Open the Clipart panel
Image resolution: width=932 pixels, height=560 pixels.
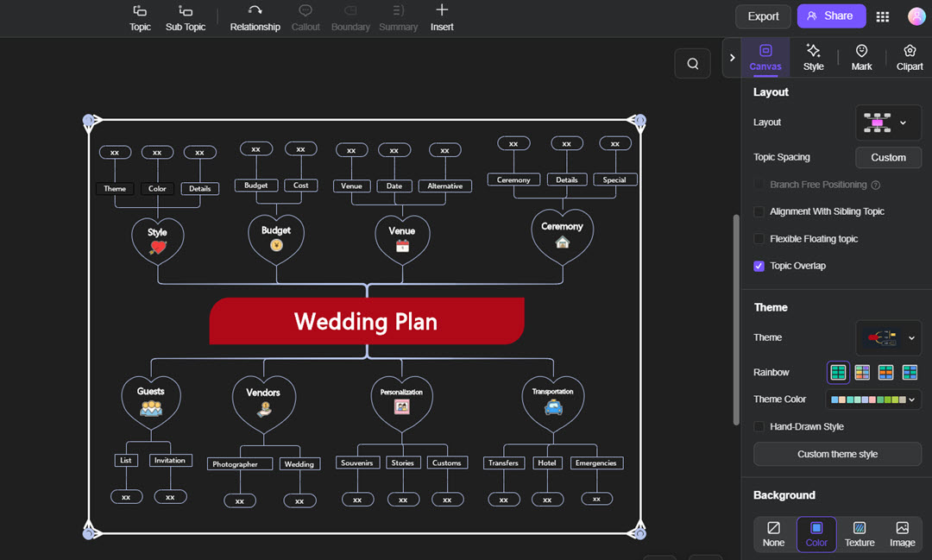pyautogui.click(x=910, y=57)
